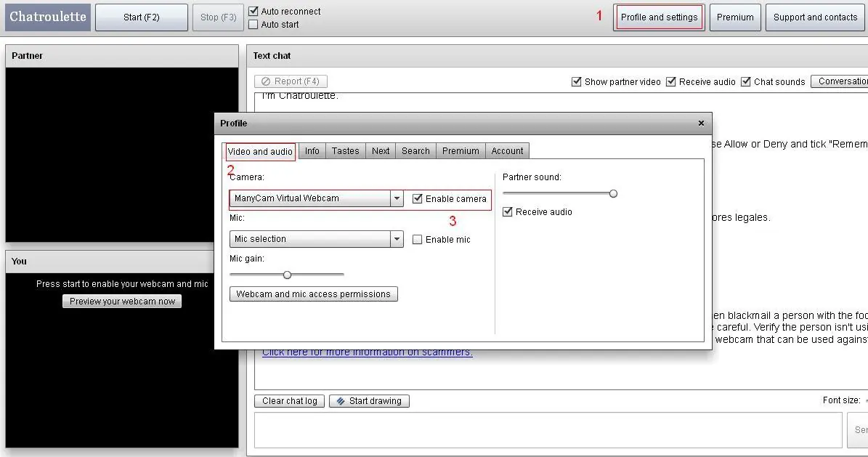Open the ManyCam Virtual Webcam camera dropdown

[x=317, y=198]
